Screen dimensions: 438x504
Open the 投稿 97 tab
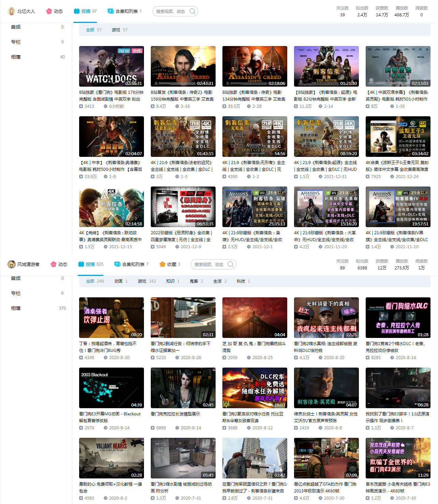click(x=85, y=11)
